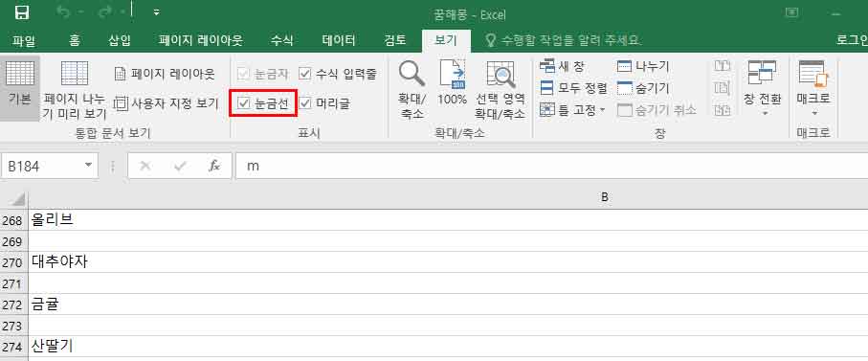Image resolution: width=868 pixels, height=361 pixels.
Task: Click 로그인 to sign in
Action: (852, 40)
